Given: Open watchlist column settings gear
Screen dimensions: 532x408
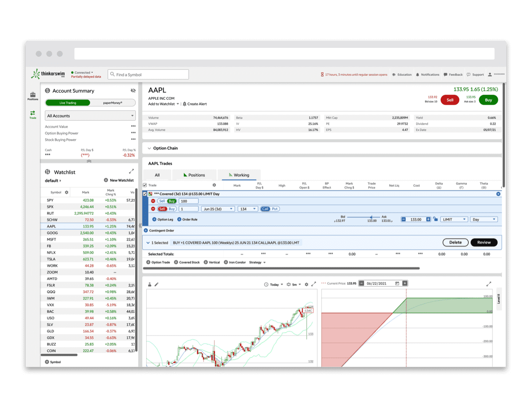Looking at the screenshot, I should pyautogui.click(x=66, y=192).
